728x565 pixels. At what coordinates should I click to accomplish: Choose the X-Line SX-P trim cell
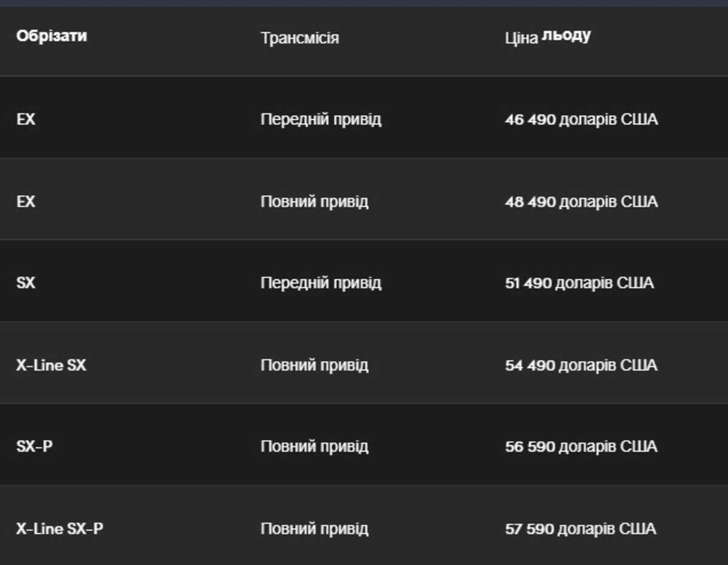point(59,529)
